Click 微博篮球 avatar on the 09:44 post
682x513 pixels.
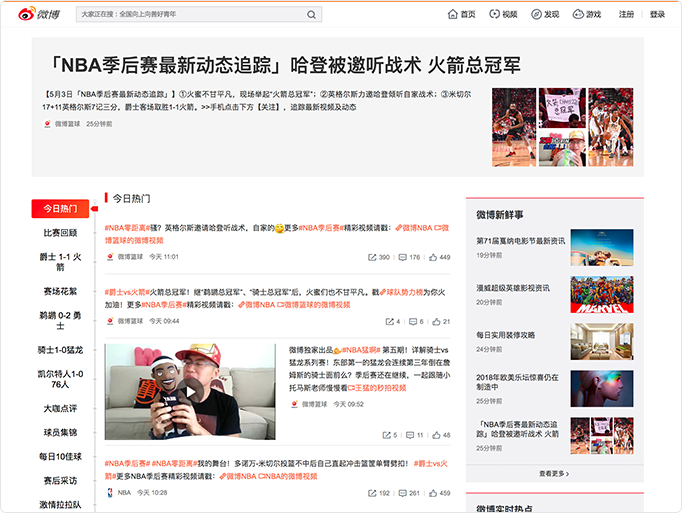point(110,321)
